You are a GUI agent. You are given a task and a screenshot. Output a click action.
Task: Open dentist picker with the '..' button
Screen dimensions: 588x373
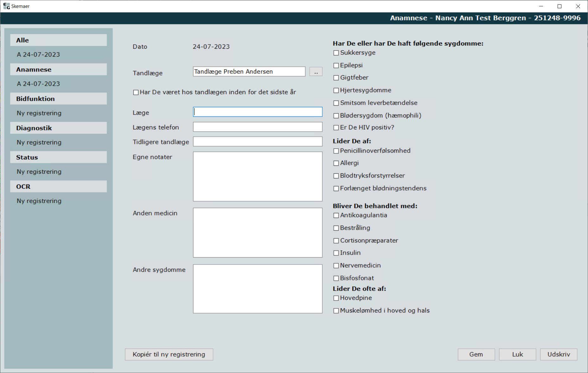(x=316, y=72)
